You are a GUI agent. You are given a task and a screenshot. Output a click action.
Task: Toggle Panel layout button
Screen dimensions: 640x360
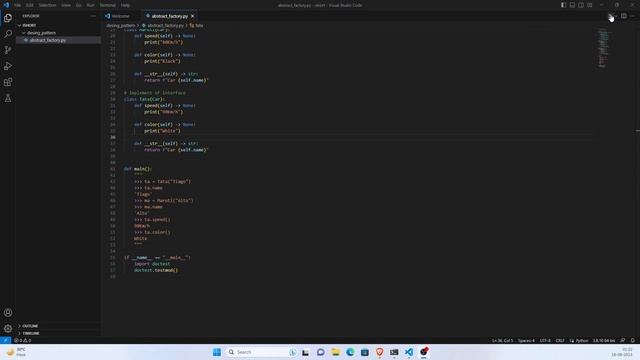point(572,5)
